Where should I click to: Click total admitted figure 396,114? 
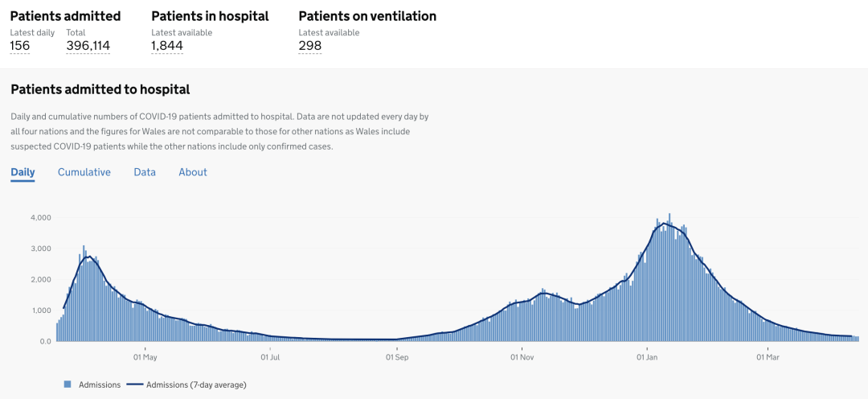pos(88,46)
